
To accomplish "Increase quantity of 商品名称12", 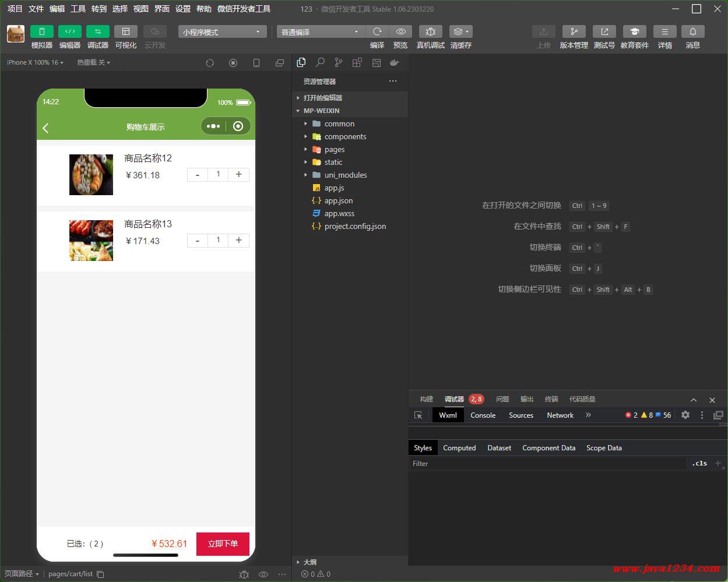I will 238,174.
